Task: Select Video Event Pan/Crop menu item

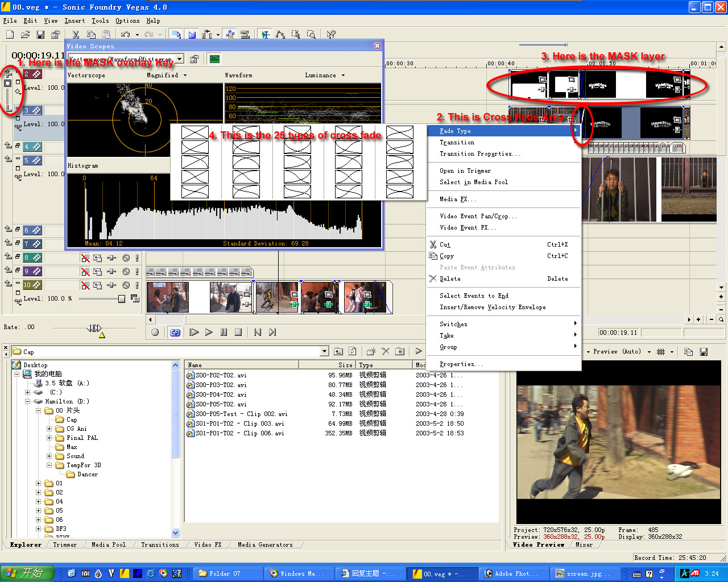Action: [x=503, y=216]
